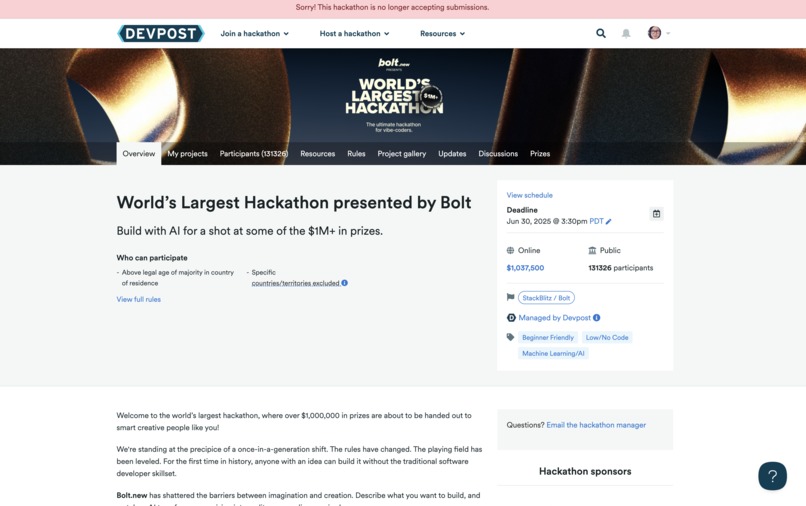Click info icon next to Managed by Devpost
806x506 pixels.
(x=596, y=318)
